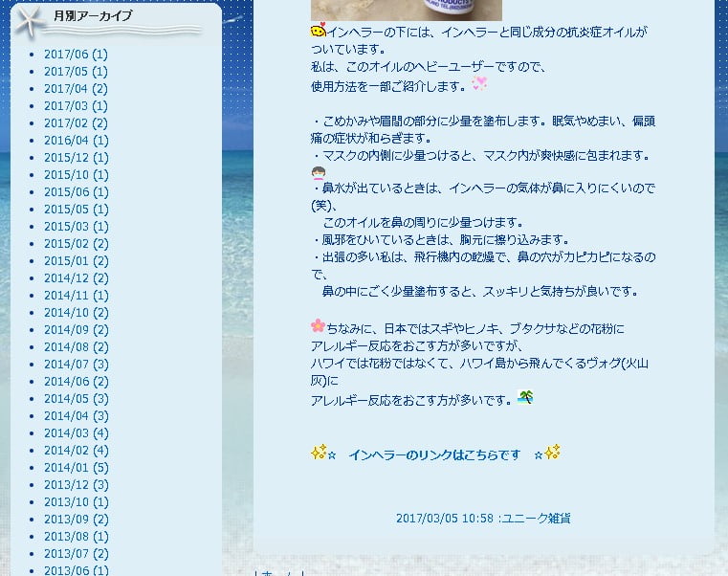The image size is (728, 576).
Task: Click the pink flower emoji icon
Action: tap(318, 325)
